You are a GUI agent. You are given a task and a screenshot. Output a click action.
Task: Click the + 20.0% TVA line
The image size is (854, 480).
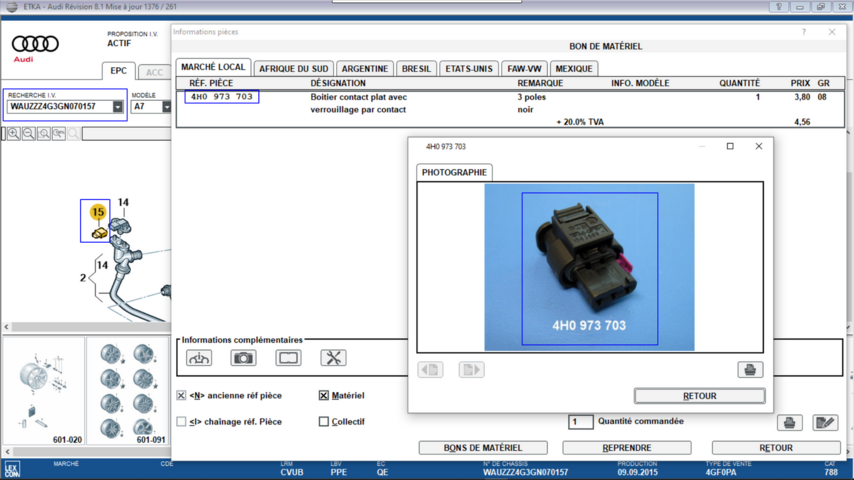coord(580,122)
